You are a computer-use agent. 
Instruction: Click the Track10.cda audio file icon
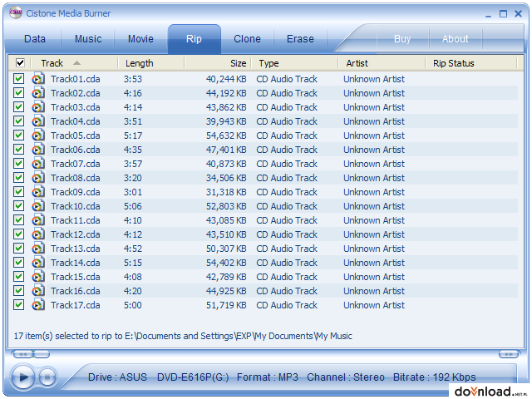38,206
